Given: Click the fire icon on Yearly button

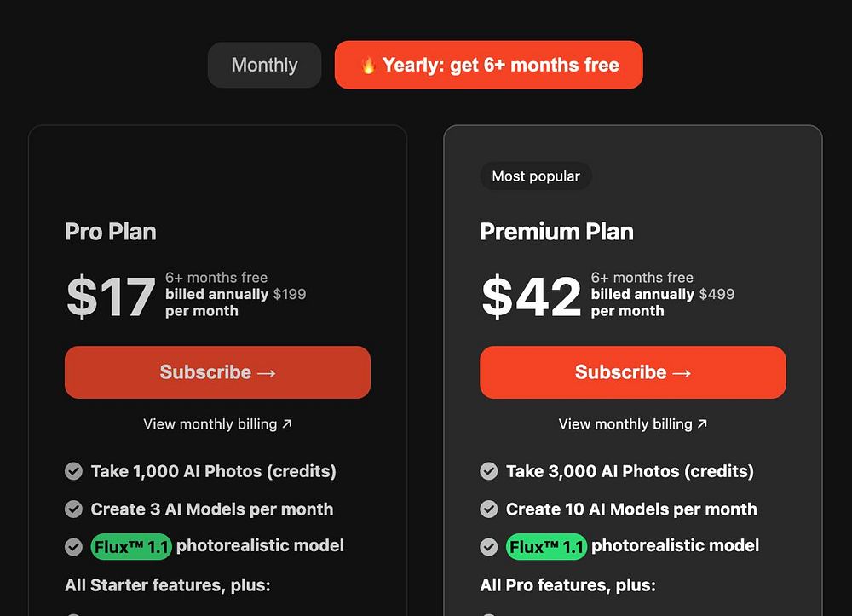Looking at the screenshot, I should [368, 66].
